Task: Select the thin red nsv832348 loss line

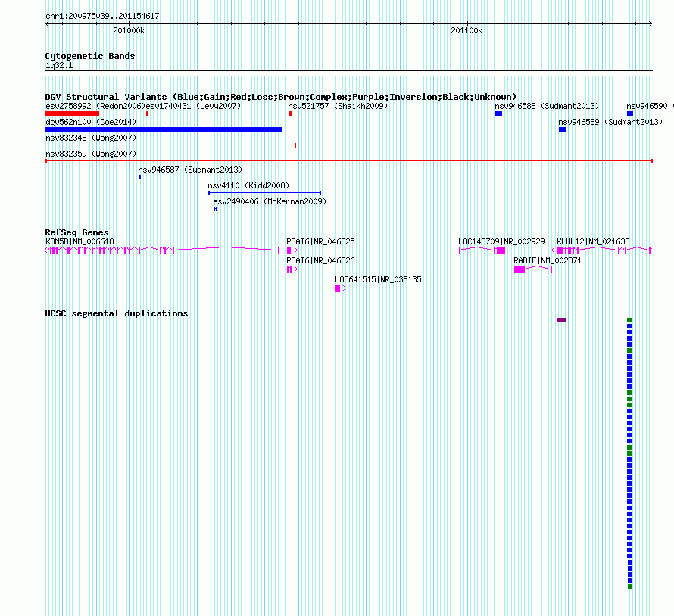Action: click(x=170, y=145)
